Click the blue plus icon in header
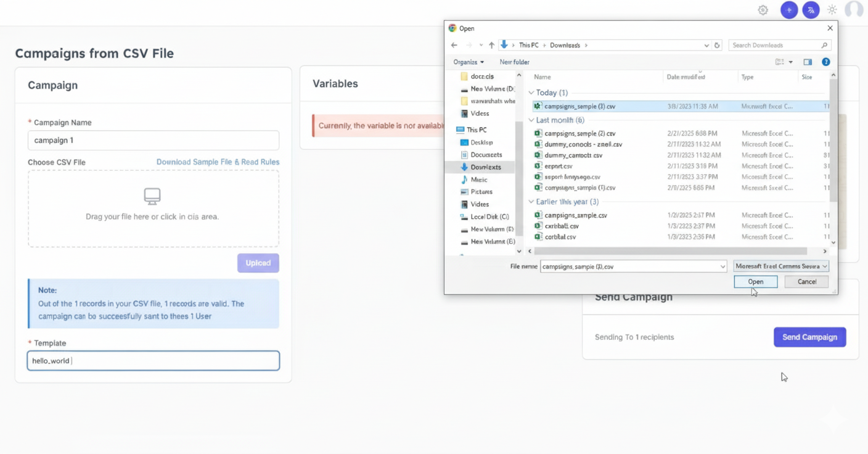The image size is (868, 454). click(x=789, y=10)
